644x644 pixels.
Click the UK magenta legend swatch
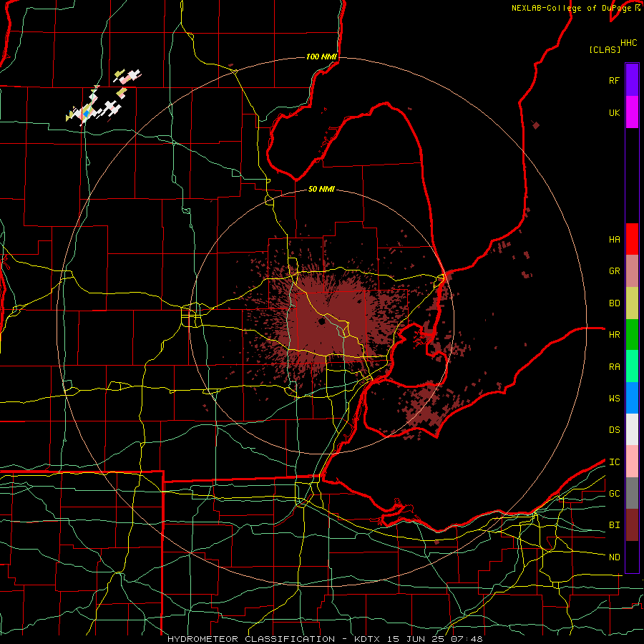pos(632,112)
